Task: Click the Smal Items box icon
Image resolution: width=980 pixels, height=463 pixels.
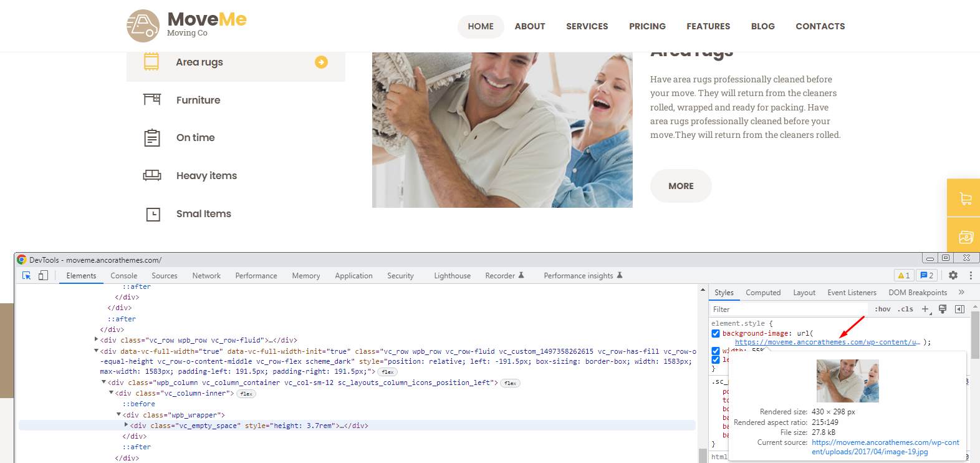Action: pyautogui.click(x=153, y=214)
